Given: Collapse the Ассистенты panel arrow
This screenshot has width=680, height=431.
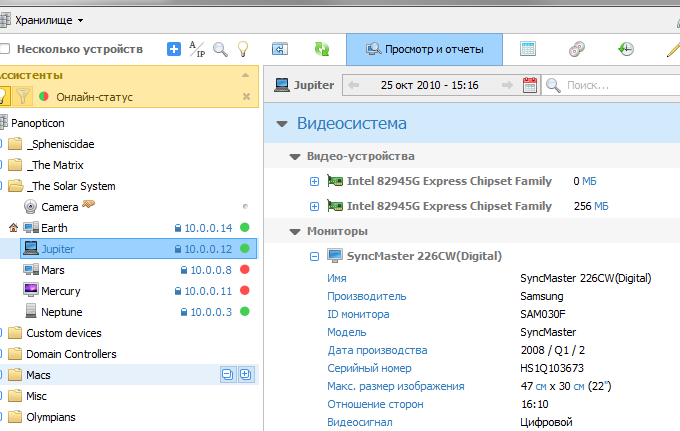Looking at the screenshot, I should [245, 75].
